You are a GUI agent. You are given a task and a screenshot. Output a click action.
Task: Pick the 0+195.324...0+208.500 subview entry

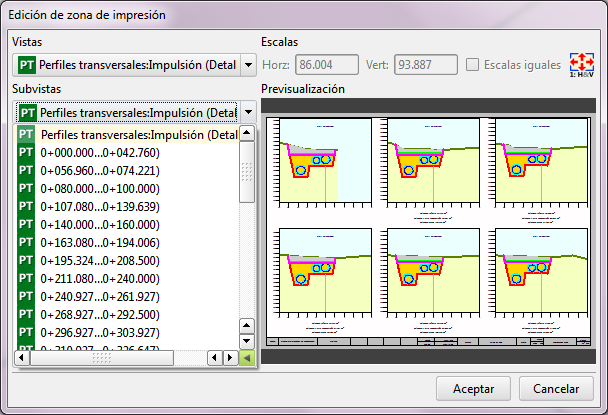[99, 260]
